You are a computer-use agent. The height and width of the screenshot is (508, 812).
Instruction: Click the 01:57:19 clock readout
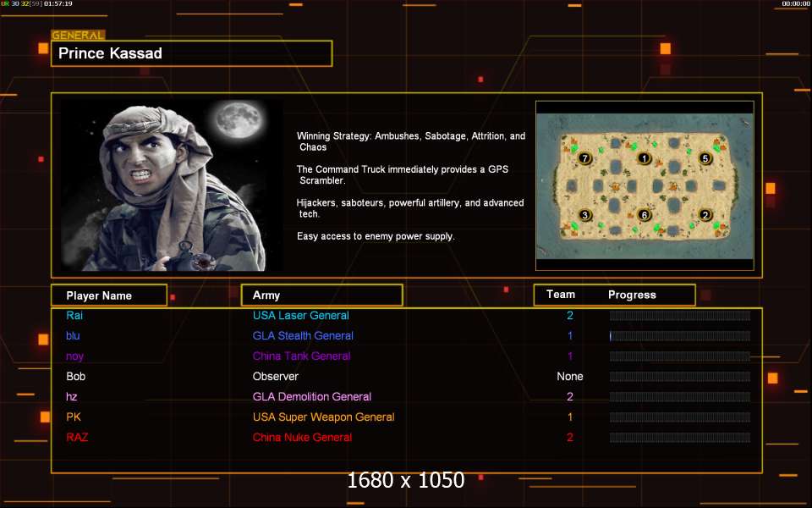[x=58, y=3]
